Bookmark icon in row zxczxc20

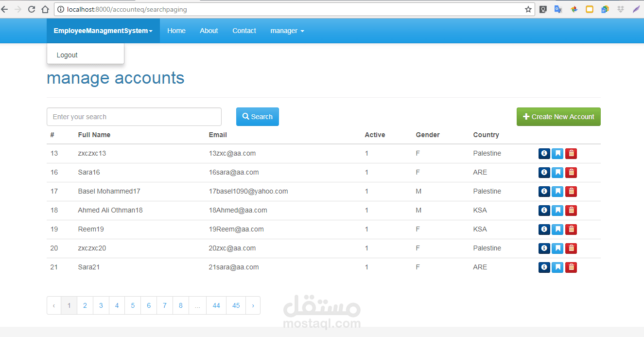click(557, 248)
